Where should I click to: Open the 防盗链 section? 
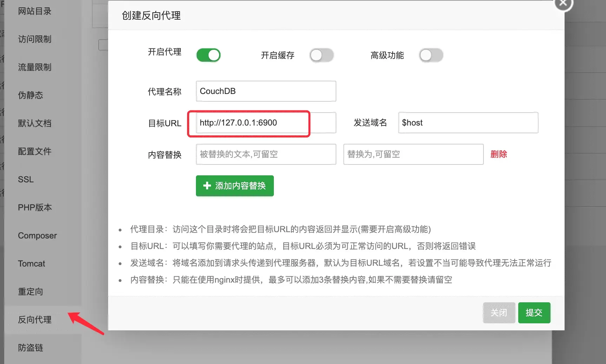(x=30, y=348)
